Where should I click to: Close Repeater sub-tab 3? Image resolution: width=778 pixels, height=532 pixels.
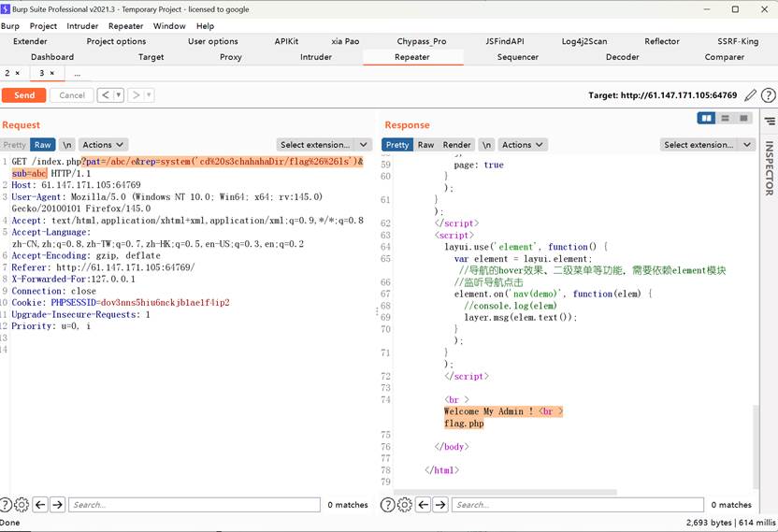pos(51,73)
